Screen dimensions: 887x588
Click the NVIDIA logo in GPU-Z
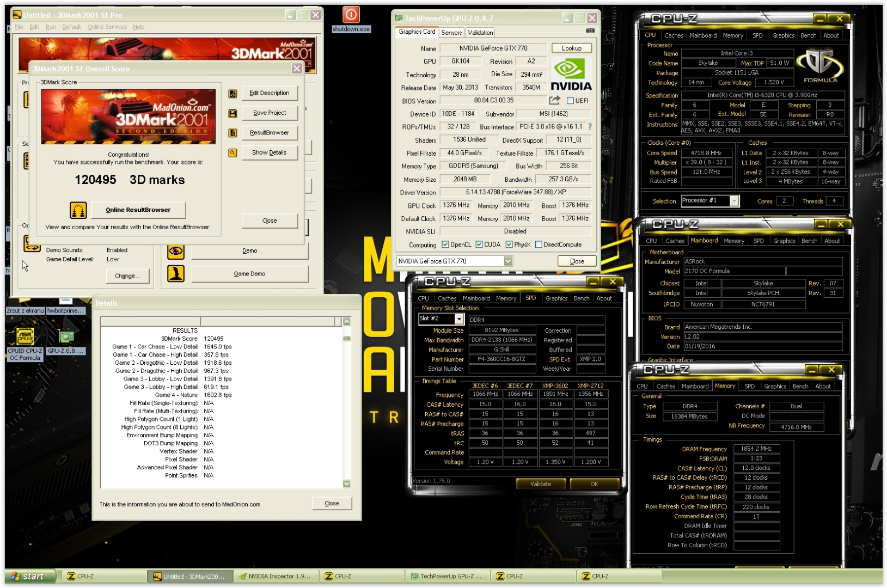(x=571, y=74)
